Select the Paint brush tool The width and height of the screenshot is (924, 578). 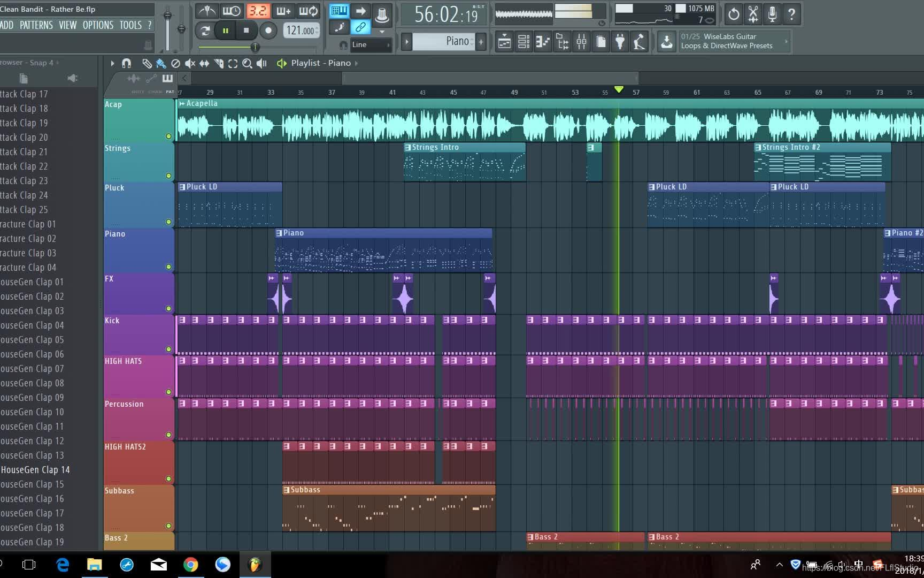[x=161, y=64]
